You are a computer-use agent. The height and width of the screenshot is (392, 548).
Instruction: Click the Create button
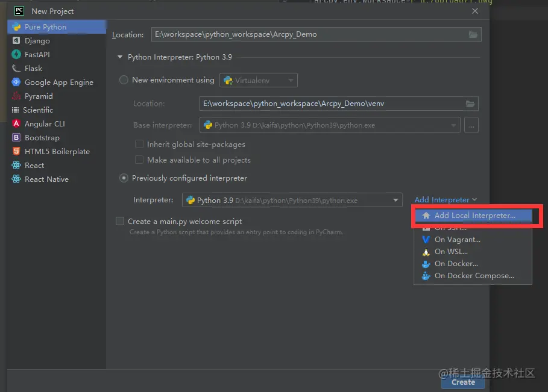463,382
